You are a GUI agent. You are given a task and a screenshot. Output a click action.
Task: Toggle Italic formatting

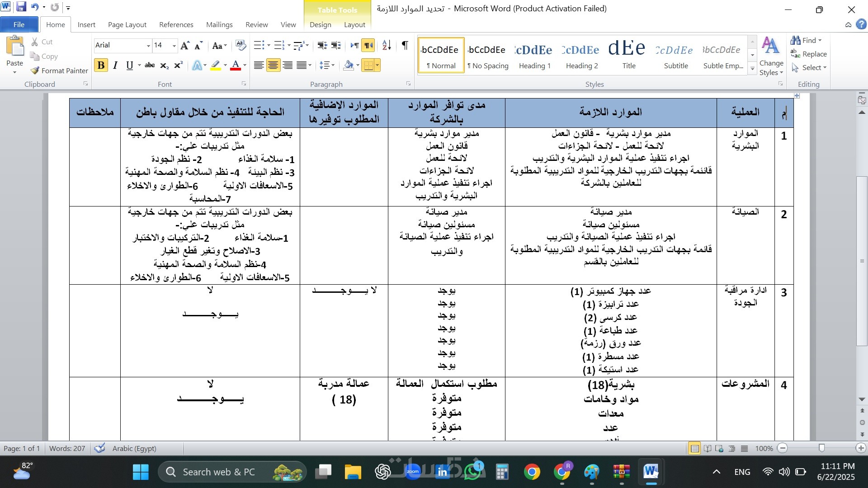coord(115,66)
